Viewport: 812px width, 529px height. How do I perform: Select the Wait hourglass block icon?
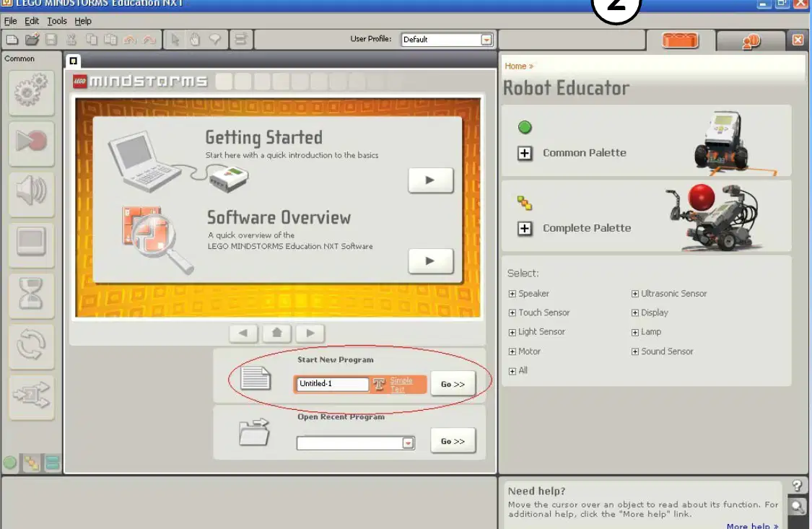click(31, 294)
